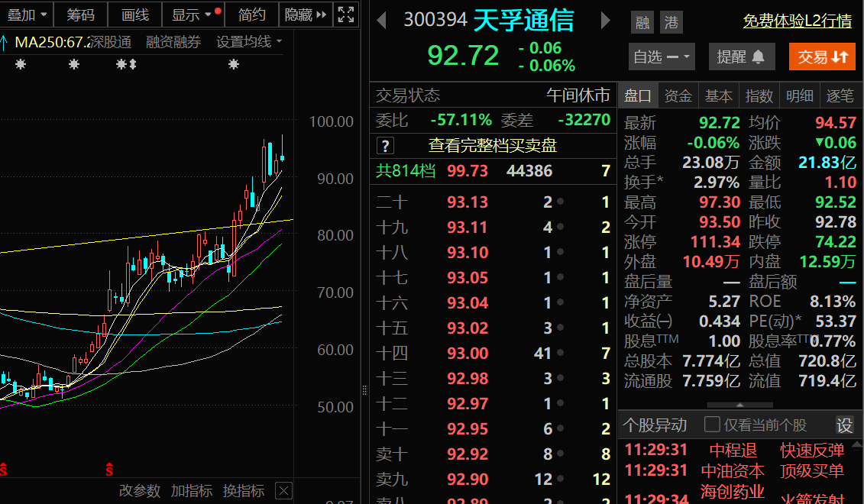Click the dot beside 卖九 quantity 12

coord(561,480)
